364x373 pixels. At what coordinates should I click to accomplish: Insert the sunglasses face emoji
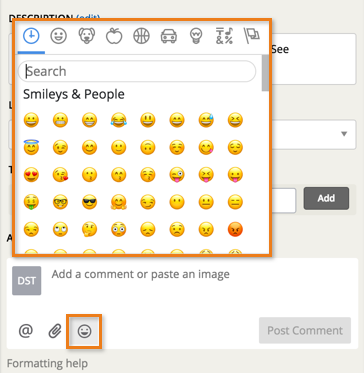coord(89,202)
